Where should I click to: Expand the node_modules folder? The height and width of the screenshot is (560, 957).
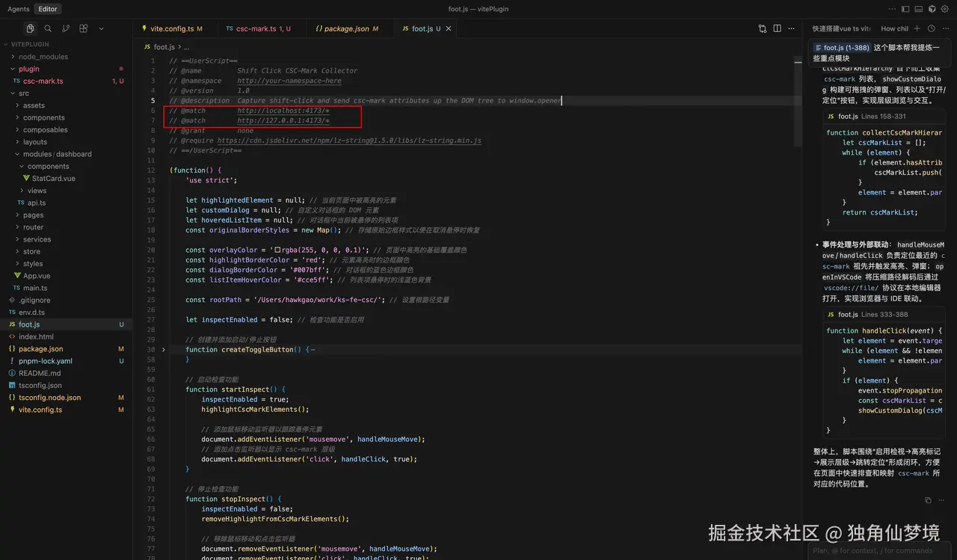tap(43, 57)
